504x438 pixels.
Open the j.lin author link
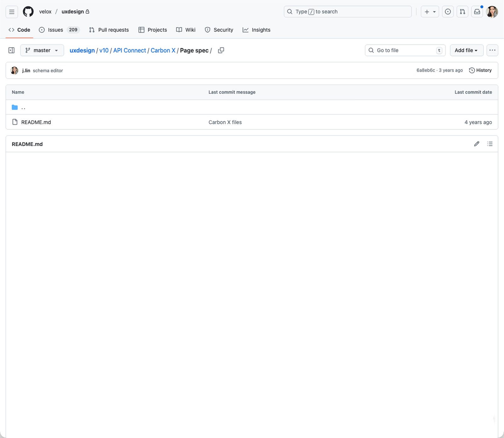(26, 71)
